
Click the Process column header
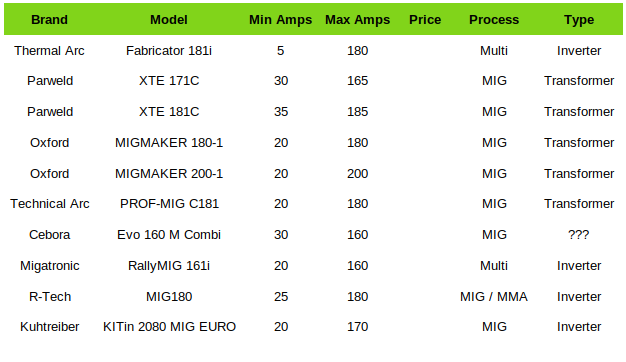click(x=494, y=20)
